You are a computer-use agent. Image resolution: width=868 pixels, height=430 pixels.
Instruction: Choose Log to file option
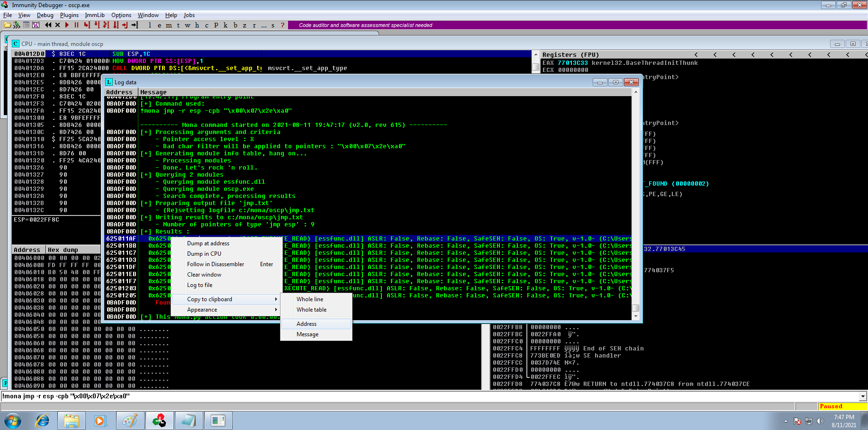pyautogui.click(x=226, y=285)
